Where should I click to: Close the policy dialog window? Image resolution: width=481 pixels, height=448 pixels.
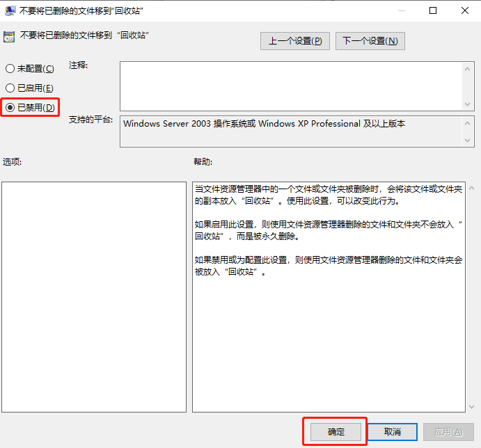point(465,10)
